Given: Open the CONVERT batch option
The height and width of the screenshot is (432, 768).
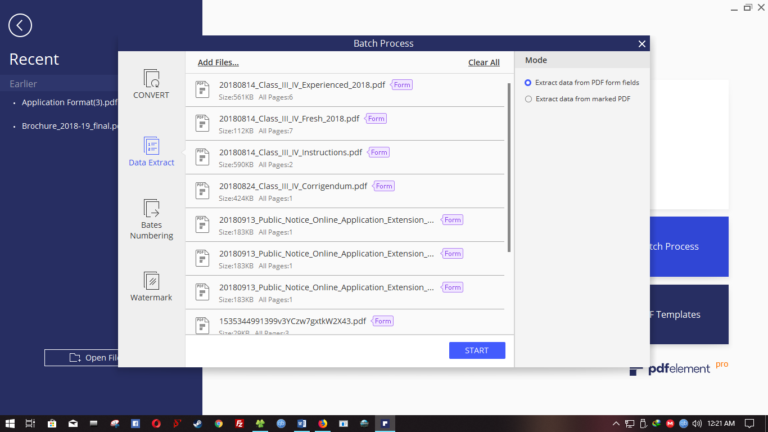Looking at the screenshot, I should [151, 84].
